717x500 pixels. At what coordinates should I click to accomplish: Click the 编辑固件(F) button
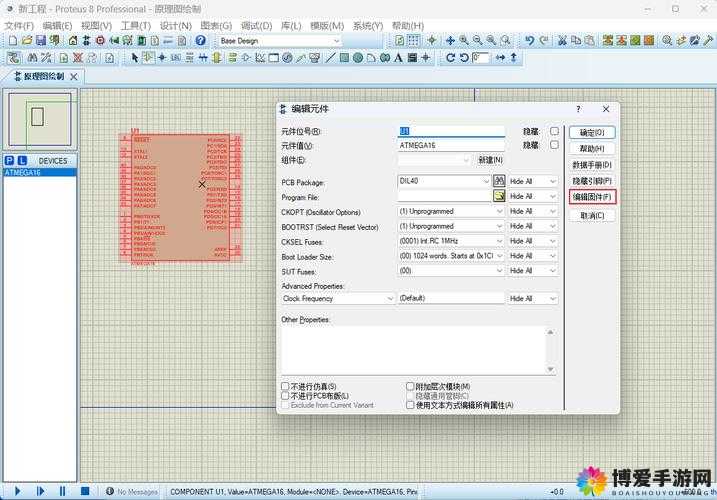click(x=593, y=197)
